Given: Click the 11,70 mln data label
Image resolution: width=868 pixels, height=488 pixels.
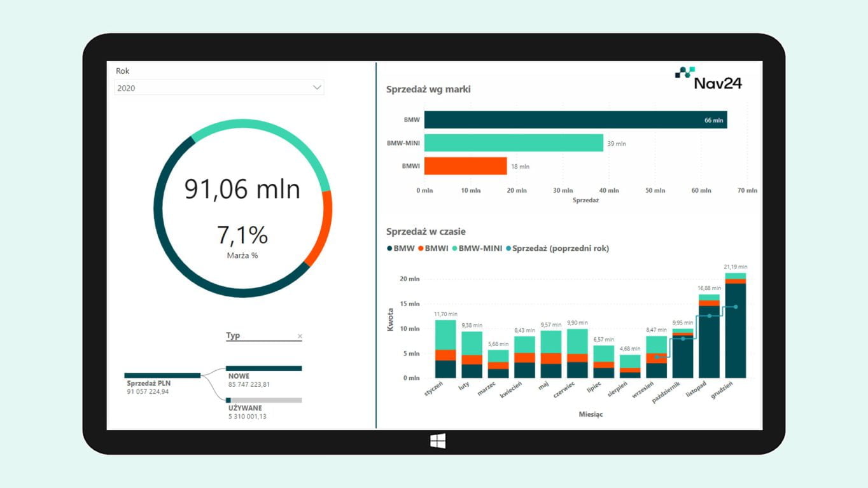Looking at the screenshot, I should point(445,314).
